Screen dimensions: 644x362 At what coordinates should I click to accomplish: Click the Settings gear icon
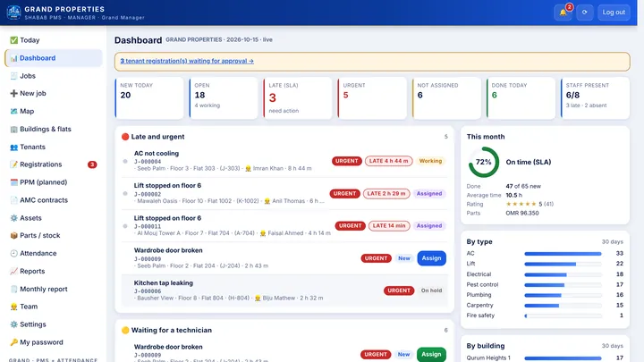14,324
